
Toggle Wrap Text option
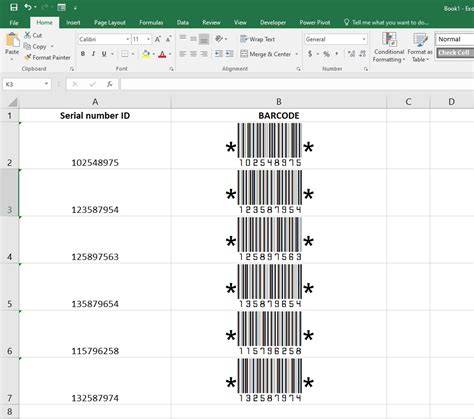tap(257, 39)
